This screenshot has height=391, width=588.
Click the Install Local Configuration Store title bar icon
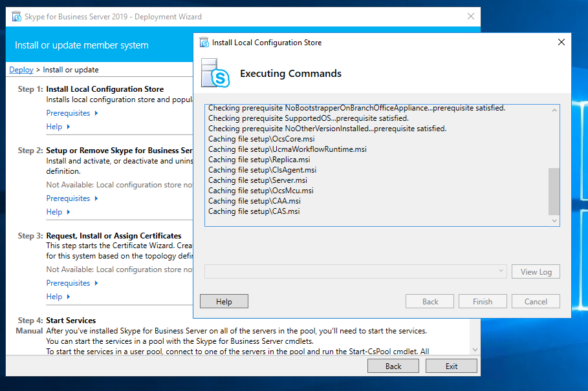[x=204, y=43]
